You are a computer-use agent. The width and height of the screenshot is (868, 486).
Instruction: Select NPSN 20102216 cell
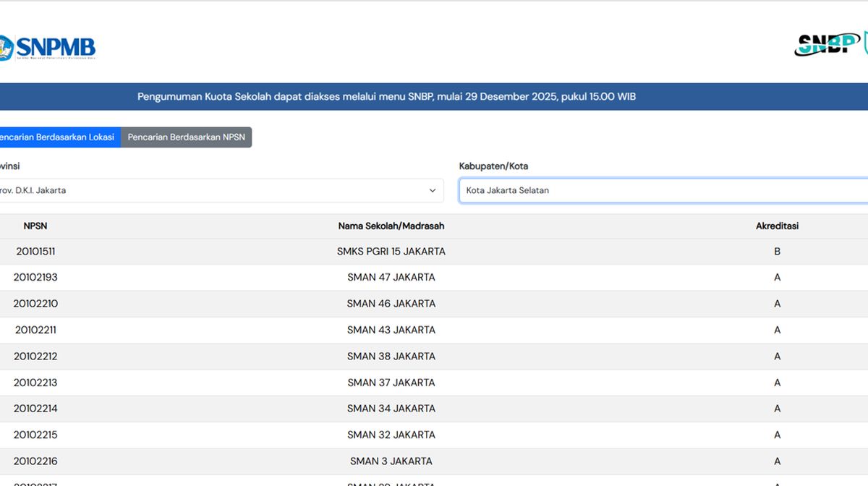pos(35,461)
